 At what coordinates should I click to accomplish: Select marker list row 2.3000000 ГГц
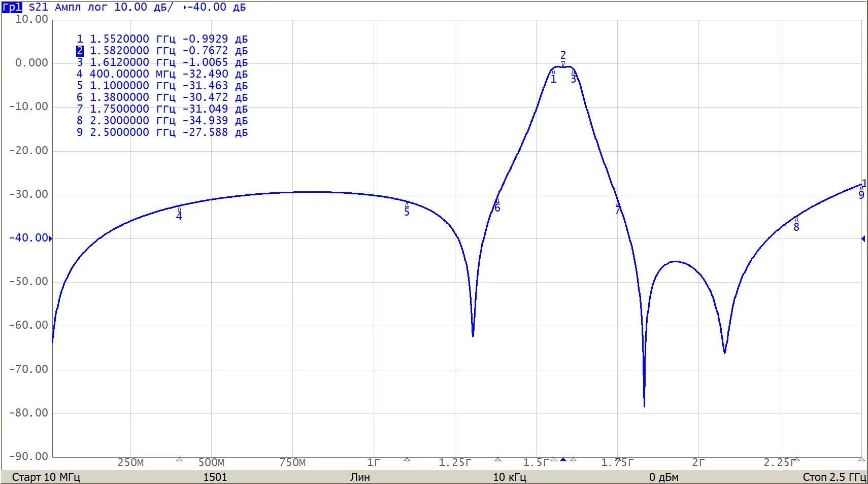point(162,121)
